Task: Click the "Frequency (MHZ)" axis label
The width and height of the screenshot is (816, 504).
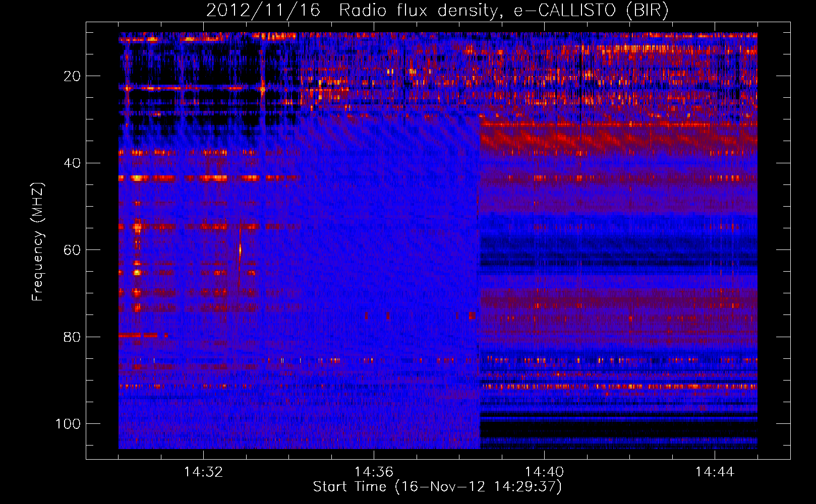Action: coord(38,242)
